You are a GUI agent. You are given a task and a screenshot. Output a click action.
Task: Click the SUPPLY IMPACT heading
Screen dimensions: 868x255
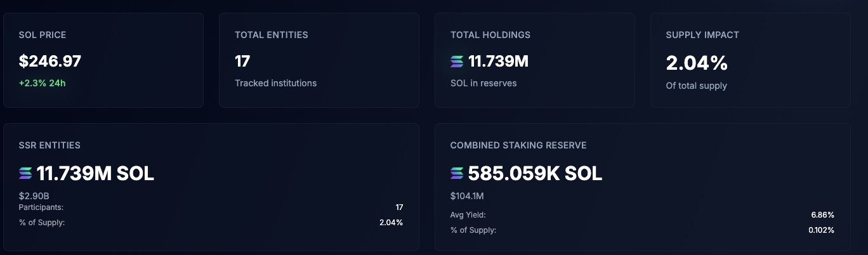point(702,35)
